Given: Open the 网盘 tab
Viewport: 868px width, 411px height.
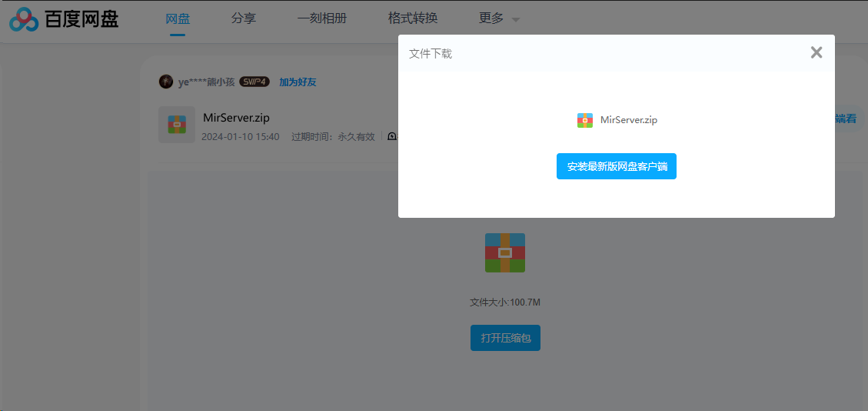Looking at the screenshot, I should tap(178, 18).
